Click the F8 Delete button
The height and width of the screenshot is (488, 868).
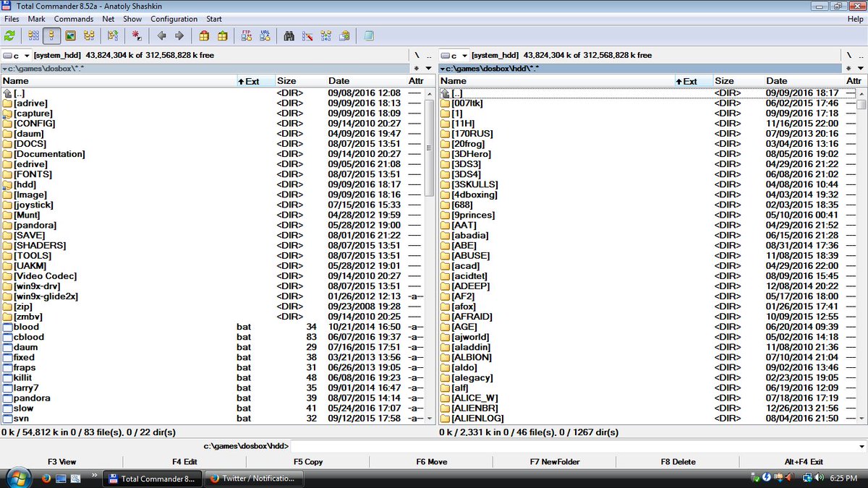(x=678, y=462)
